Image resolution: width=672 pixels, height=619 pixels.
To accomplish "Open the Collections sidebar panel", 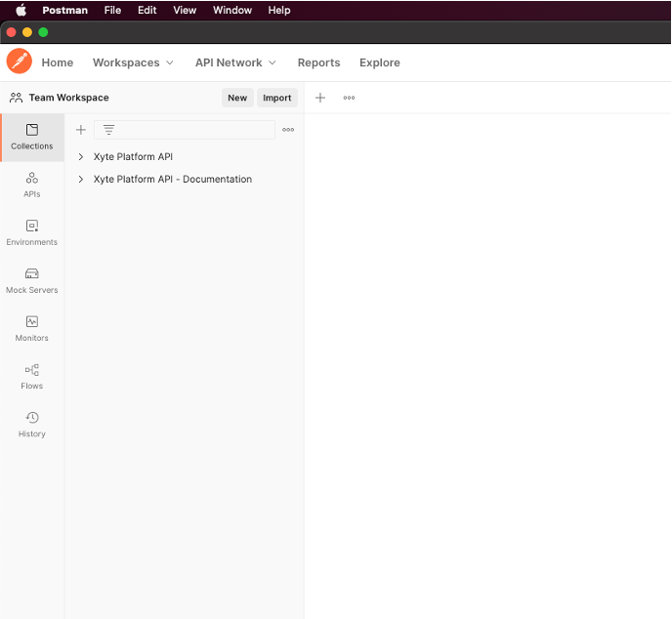I will tap(32, 137).
